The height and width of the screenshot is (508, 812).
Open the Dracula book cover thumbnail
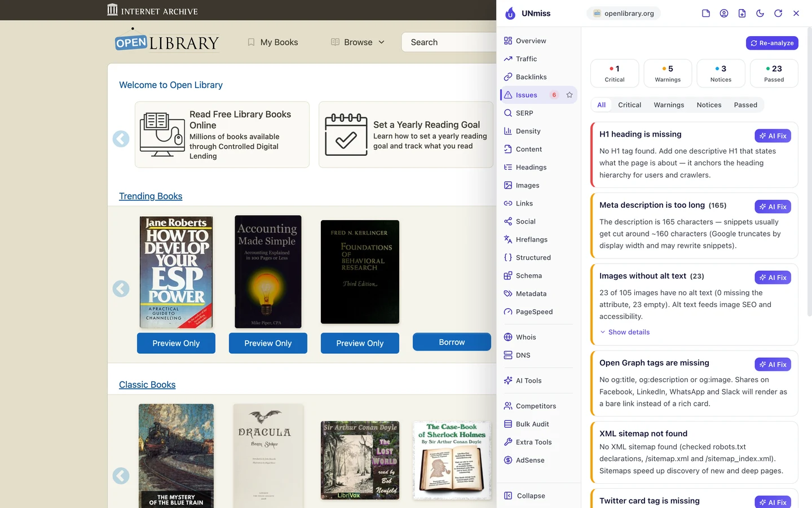pos(268,455)
